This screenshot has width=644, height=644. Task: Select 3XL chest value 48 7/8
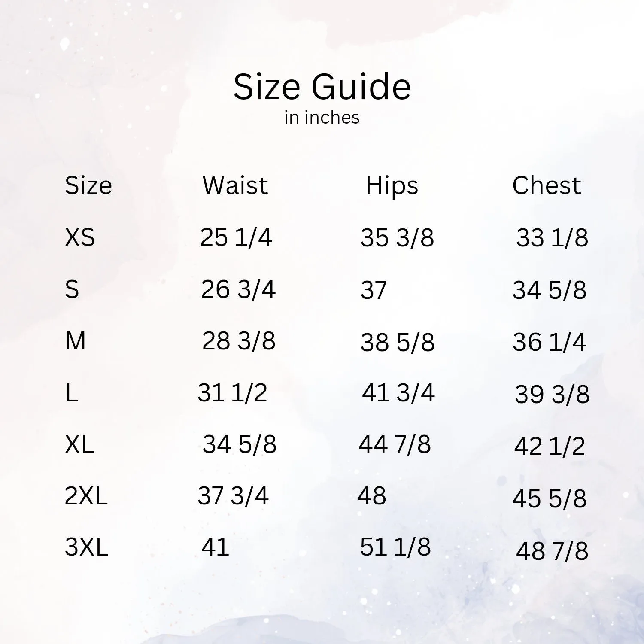[x=552, y=551]
